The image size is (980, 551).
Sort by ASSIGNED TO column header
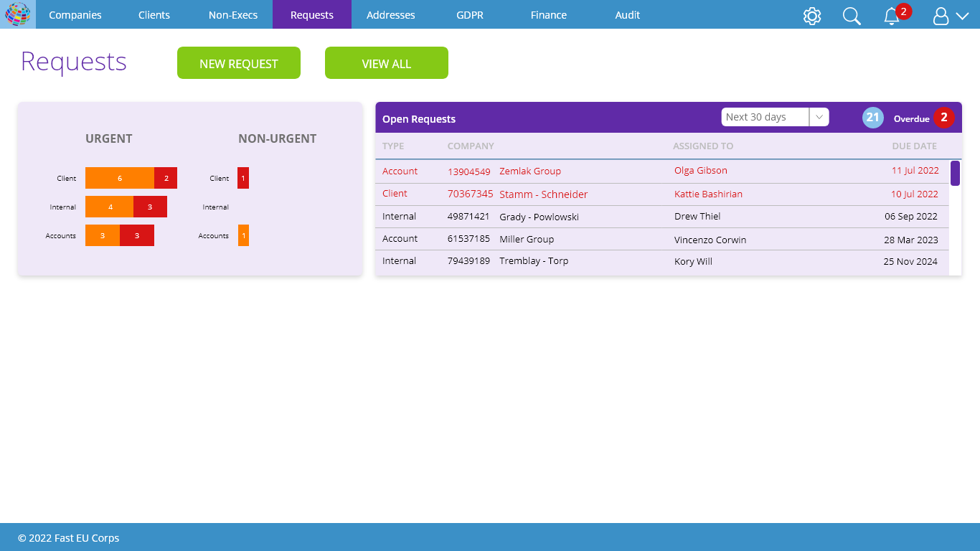(x=703, y=146)
